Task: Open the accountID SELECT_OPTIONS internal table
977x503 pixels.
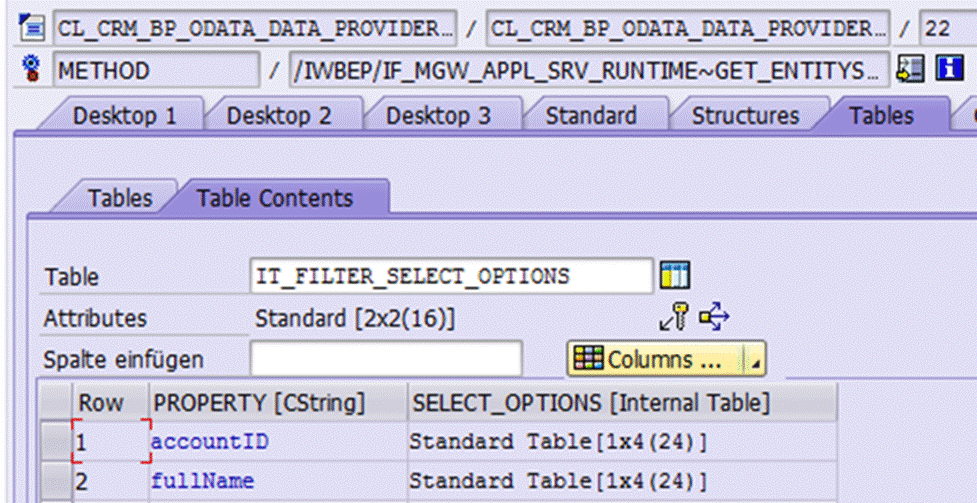Action: pyautogui.click(x=558, y=441)
